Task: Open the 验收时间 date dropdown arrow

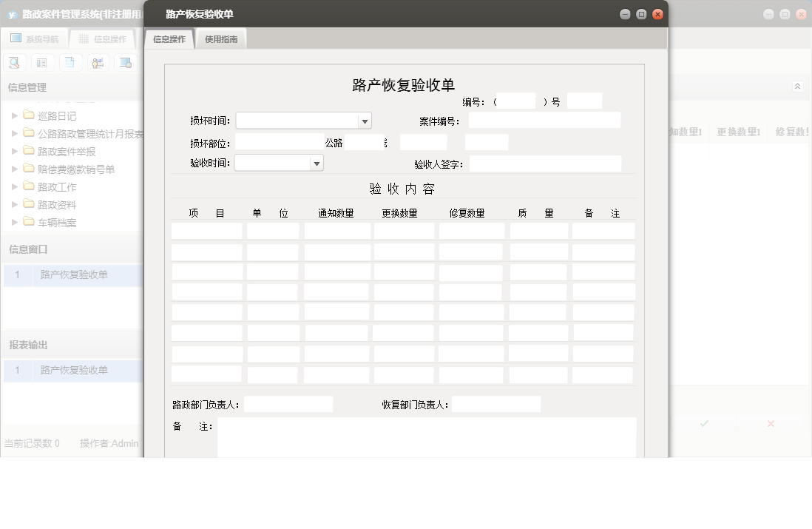Action: pyautogui.click(x=317, y=164)
